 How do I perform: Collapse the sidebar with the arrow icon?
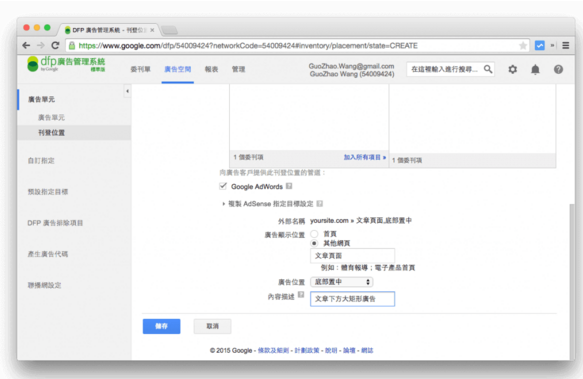127,91
